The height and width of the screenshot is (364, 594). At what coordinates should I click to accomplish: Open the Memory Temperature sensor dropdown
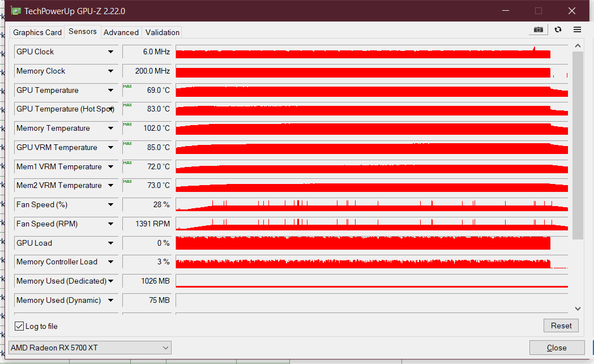click(110, 128)
